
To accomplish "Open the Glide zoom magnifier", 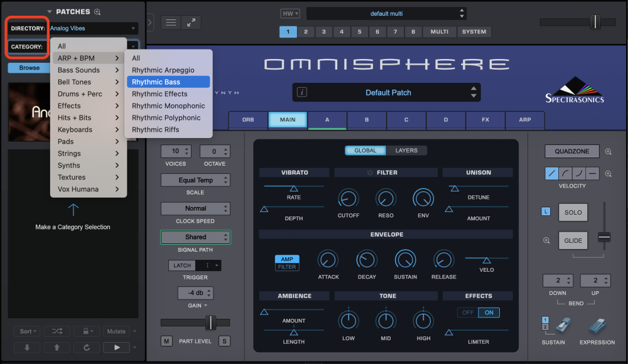I will [x=546, y=240].
